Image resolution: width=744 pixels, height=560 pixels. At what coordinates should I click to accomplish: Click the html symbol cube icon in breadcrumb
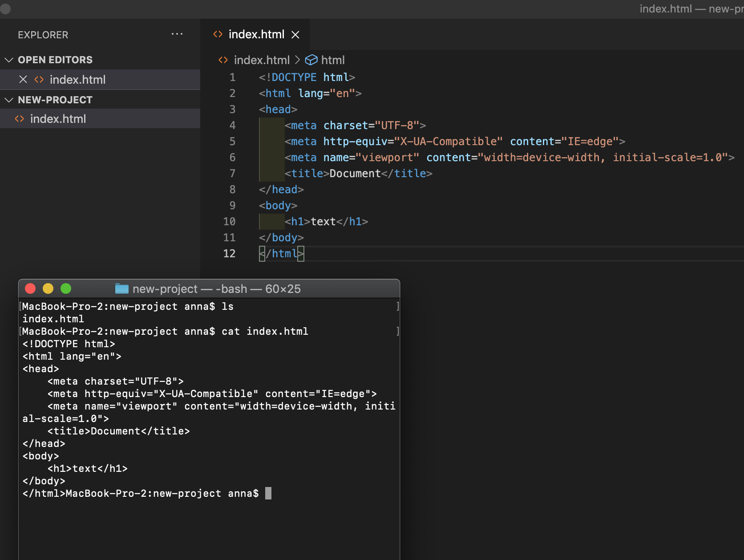pos(311,60)
